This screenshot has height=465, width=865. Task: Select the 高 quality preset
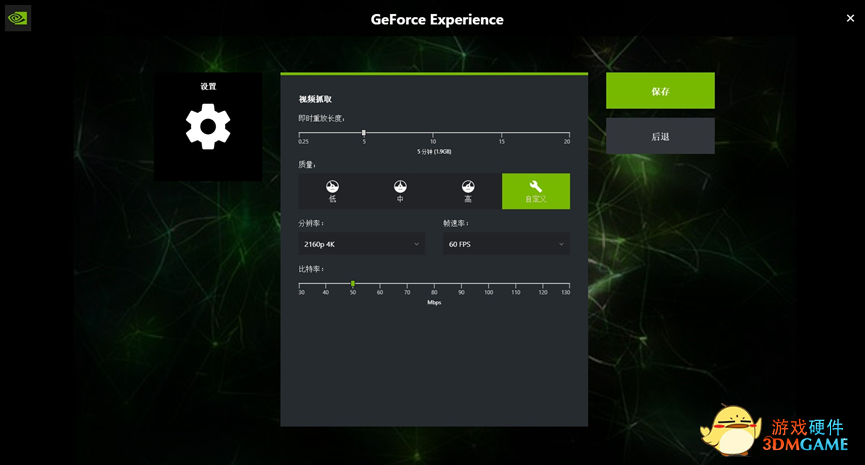click(468, 191)
